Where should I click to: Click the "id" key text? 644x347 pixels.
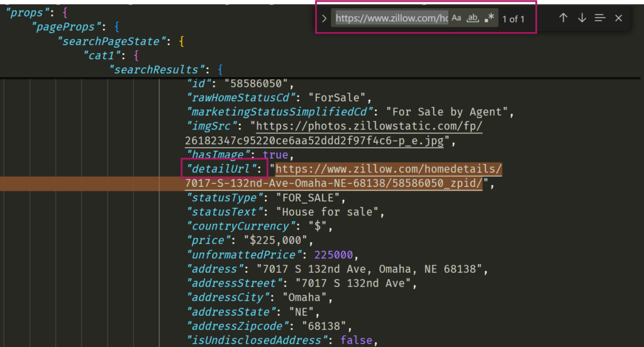tap(199, 84)
